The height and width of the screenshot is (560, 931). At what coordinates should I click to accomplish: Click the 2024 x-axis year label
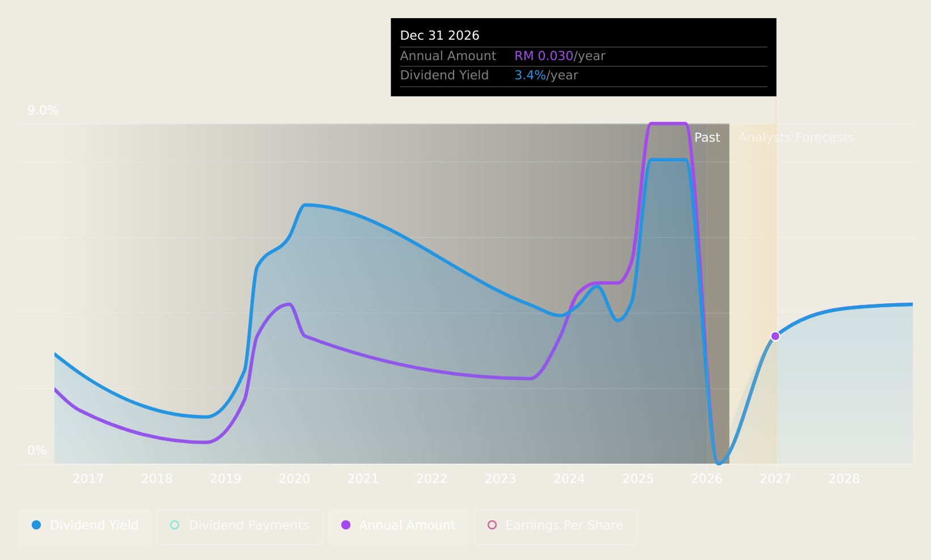point(569,479)
